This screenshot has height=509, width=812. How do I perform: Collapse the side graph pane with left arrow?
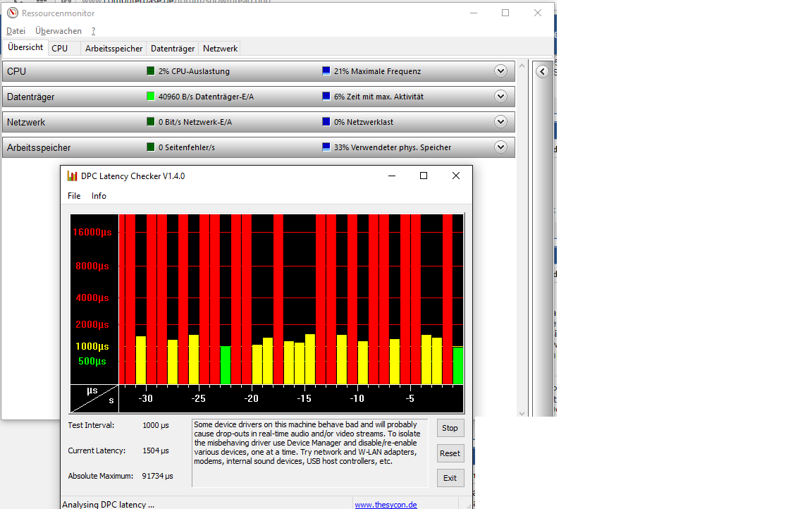[x=542, y=71]
